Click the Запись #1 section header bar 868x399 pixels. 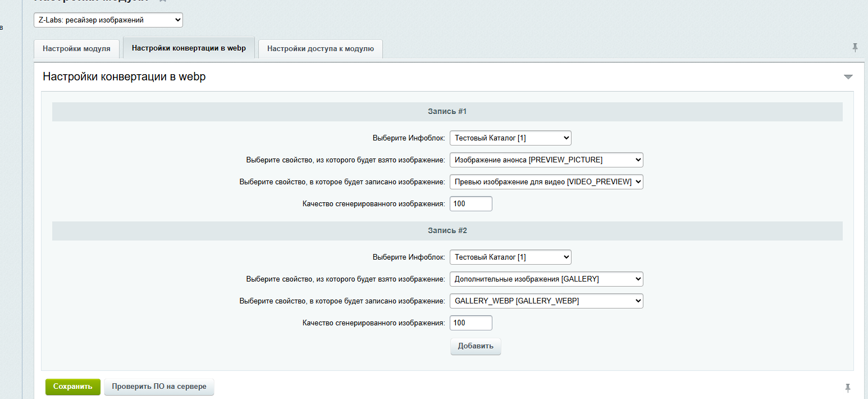pos(447,112)
